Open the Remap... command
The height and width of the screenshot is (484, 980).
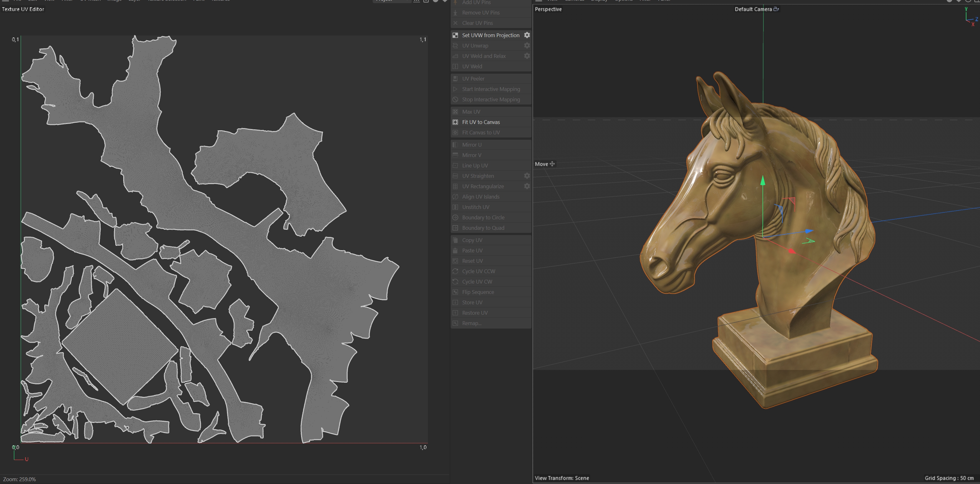tap(471, 323)
